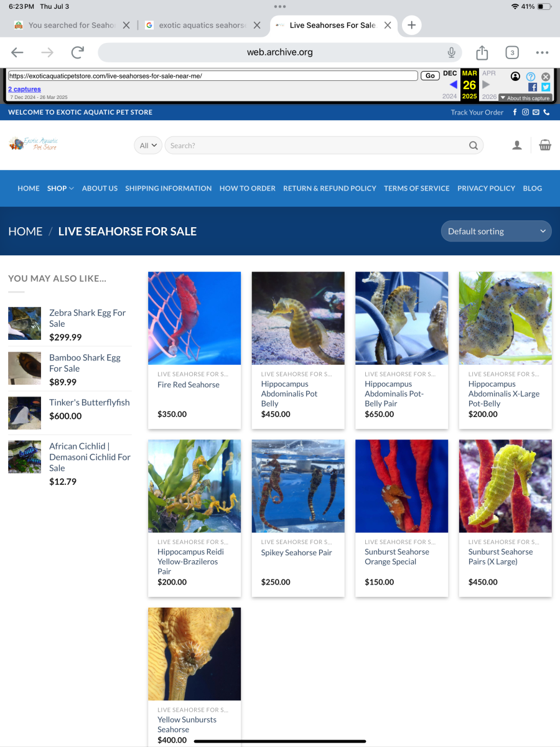The width and height of the screenshot is (560, 747).
Task: Click the Yellow Sunbursts Seahorse image
Action: pos(194,654)
